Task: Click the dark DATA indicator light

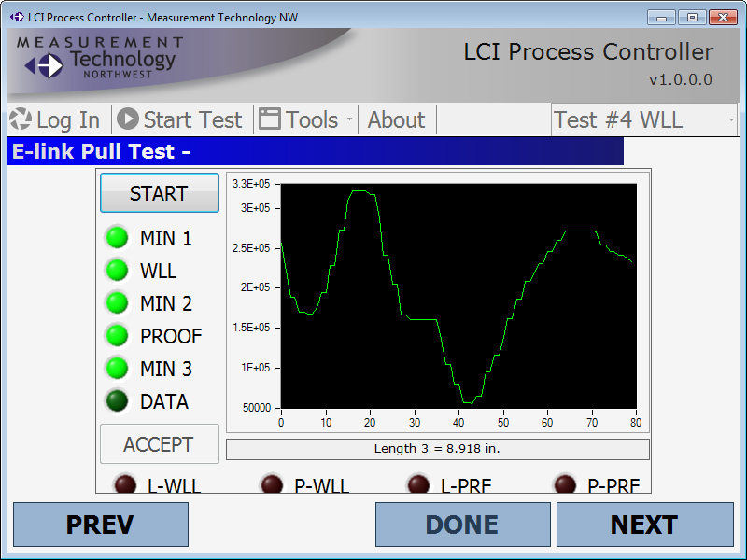Action: [x=117, y=401]
